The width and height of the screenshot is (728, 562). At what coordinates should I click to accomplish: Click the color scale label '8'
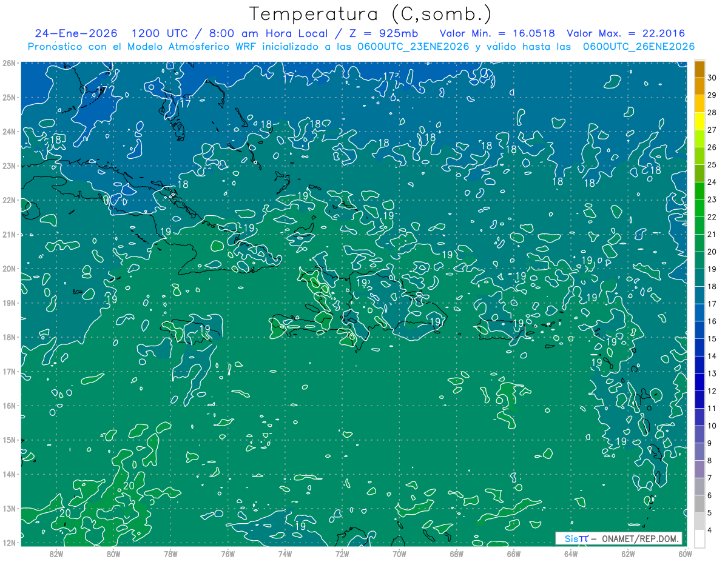point(710,461)
